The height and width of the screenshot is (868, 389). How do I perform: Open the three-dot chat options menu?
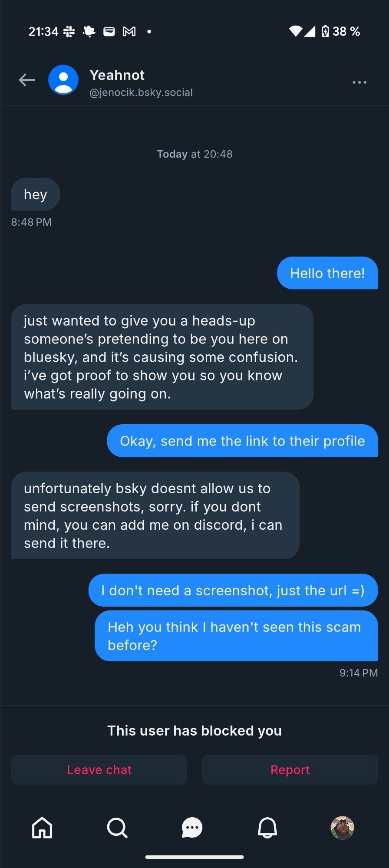pos(359,82)
